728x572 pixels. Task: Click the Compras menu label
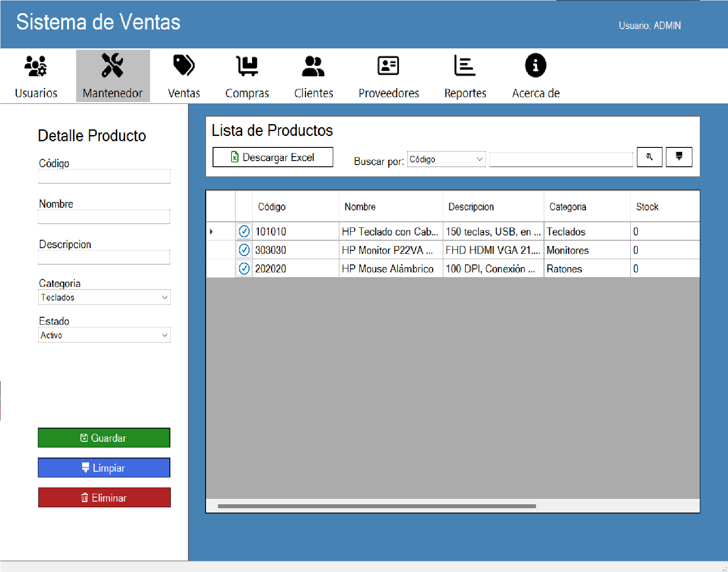[x=247, y=94]
